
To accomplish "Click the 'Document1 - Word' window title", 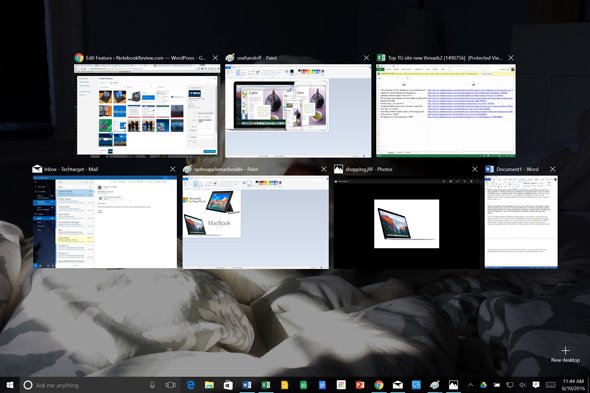I will (x=517, y=169).
